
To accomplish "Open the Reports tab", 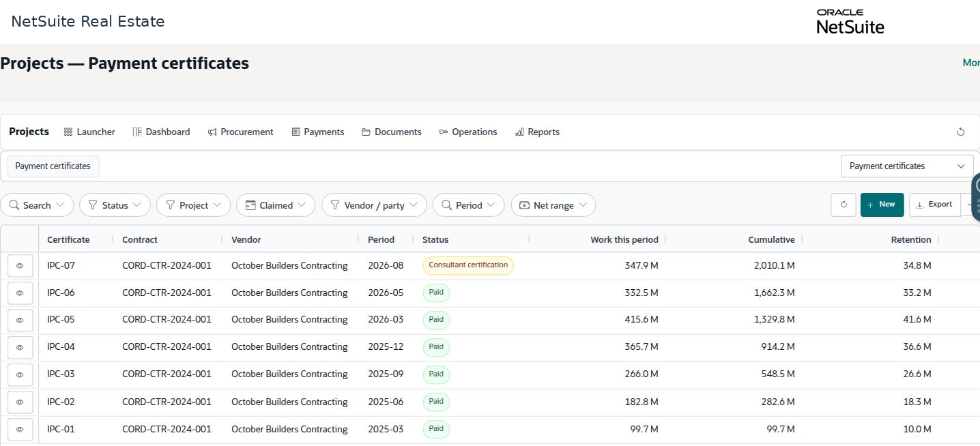I will (x=537, y=132).
